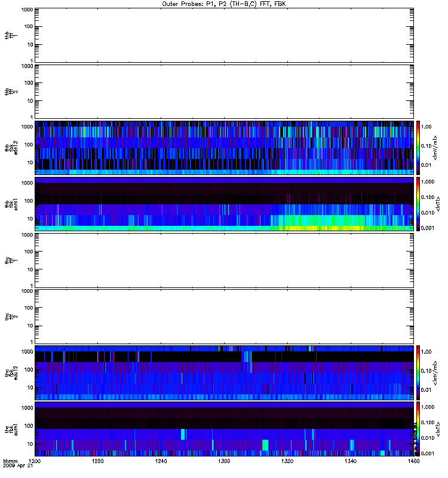Screen dimensions: 448x478
Task: Click the "2009 Apr 21" date label
Action: (18, 466)
